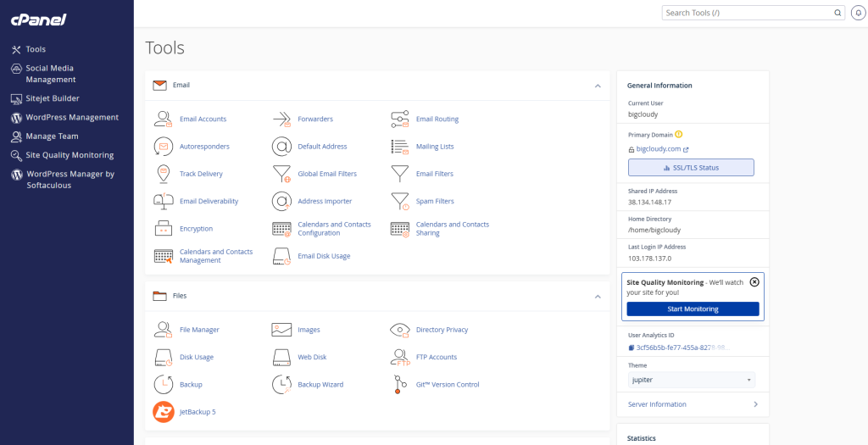Click the cPanel logo
This screenshot has width=868, height=445.
coord(39,20)
